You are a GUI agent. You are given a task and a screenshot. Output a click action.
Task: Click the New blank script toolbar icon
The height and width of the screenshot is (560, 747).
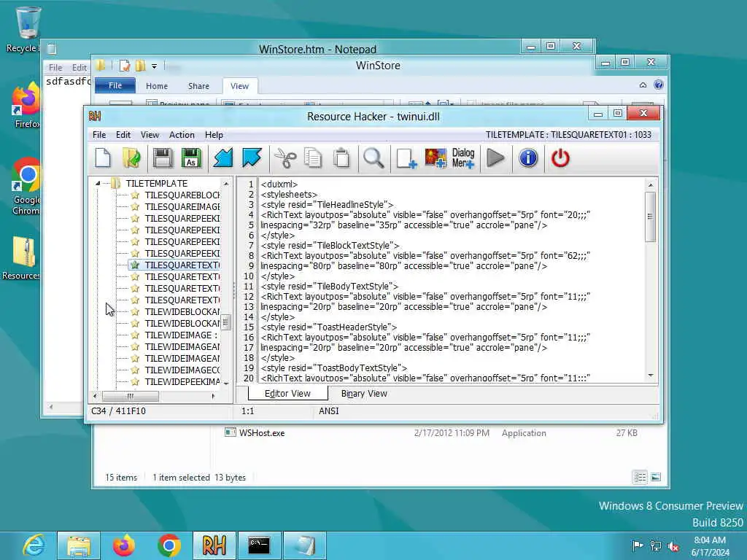point(103,158)
